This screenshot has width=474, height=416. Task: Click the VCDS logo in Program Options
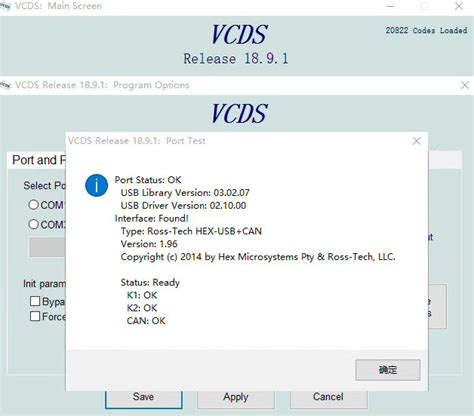click(239, 113)
